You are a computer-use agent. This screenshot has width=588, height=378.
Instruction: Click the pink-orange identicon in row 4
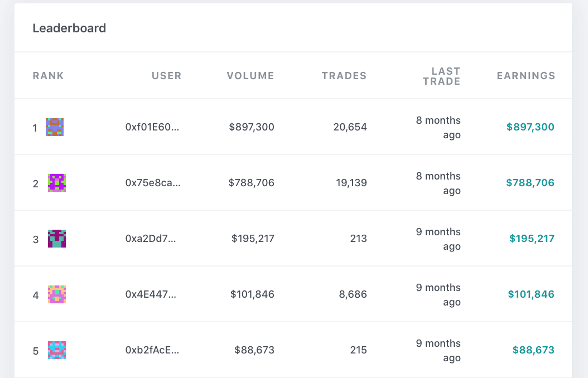57,294
